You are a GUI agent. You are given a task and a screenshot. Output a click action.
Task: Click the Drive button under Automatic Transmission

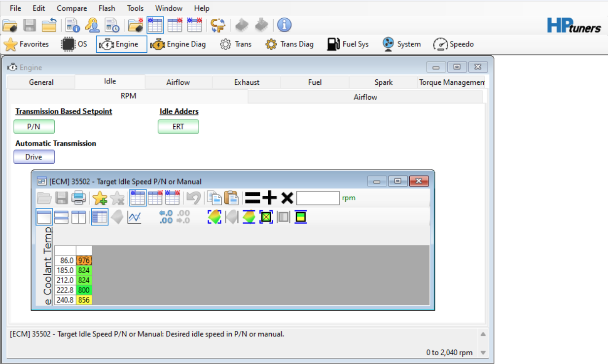[x=34, y=157]
